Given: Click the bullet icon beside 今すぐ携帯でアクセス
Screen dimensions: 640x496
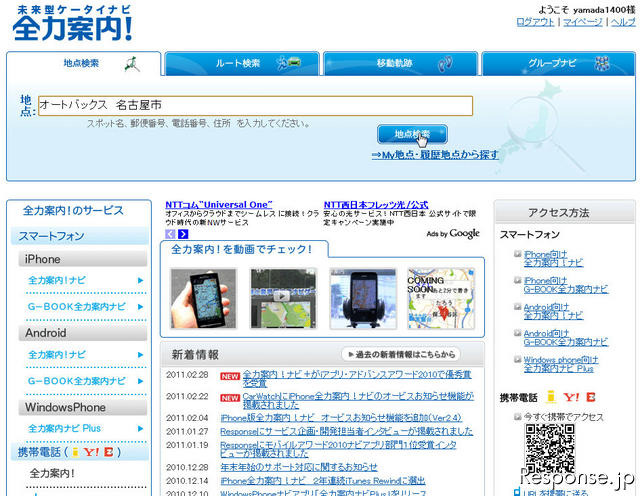Looking at the screenshot, I should (x=518, y=416).
